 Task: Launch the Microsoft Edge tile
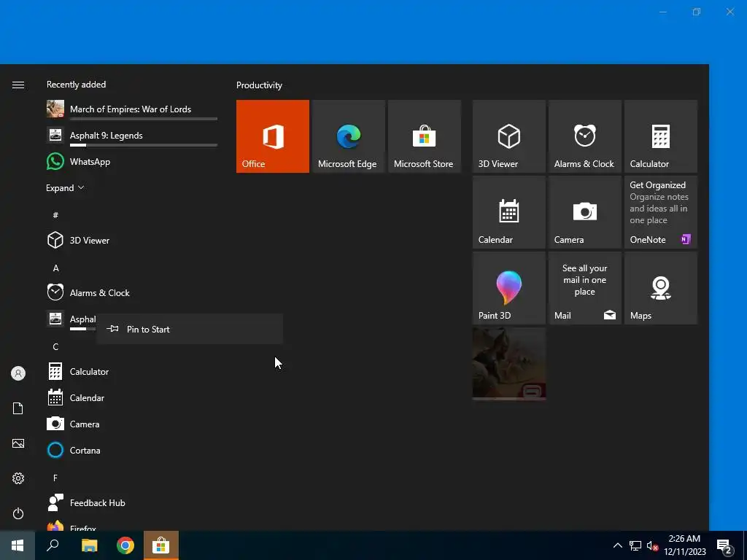coord(348,136)
